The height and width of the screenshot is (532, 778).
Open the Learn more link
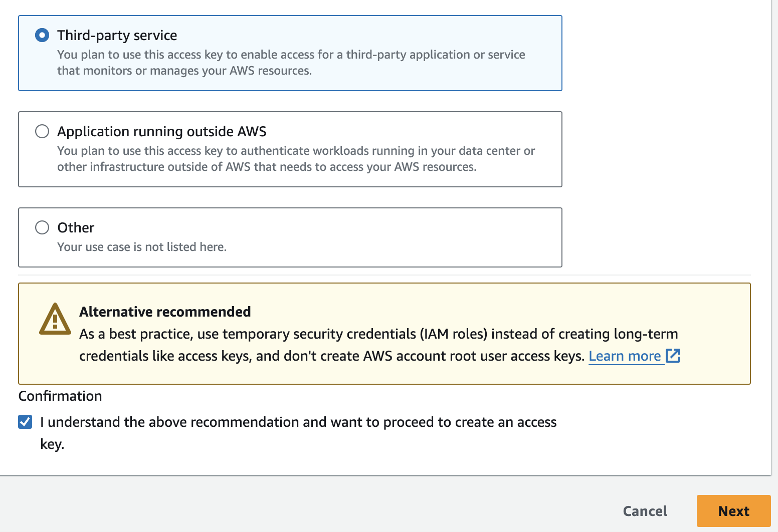point(625,356)
